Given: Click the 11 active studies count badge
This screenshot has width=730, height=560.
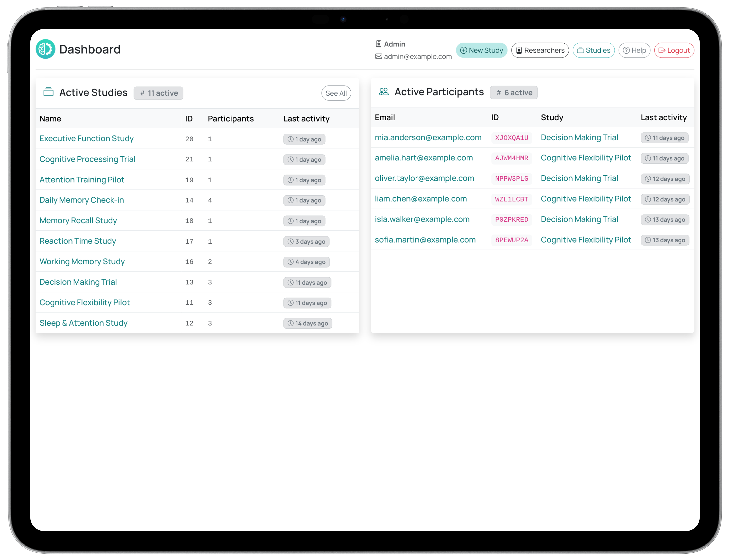Looking at the screenshot, I should [x=158, y=93].
